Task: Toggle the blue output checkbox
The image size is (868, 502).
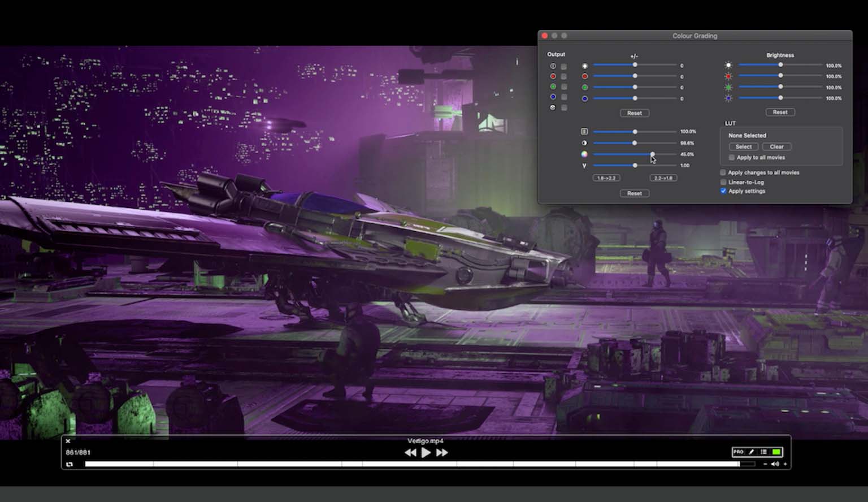Action: (564, 97)
